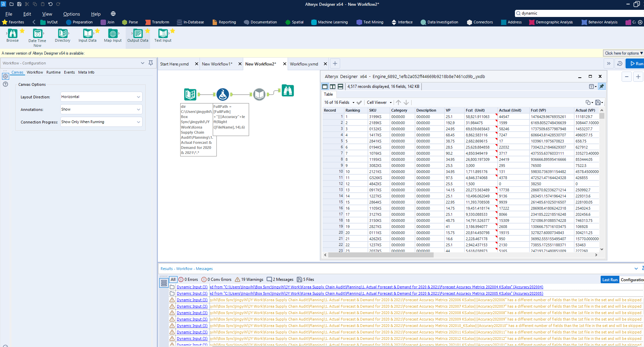Select the Browse tool in the palette
Image resolution: width=644 pixels, height=347 pixels.
[x=13, y=34]
